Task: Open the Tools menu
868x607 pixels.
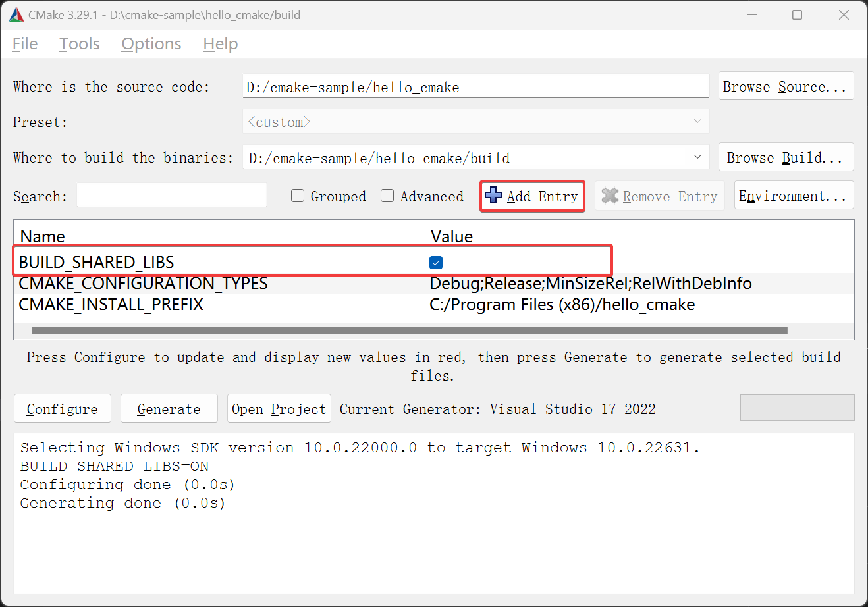Action: tap(80, 44)
